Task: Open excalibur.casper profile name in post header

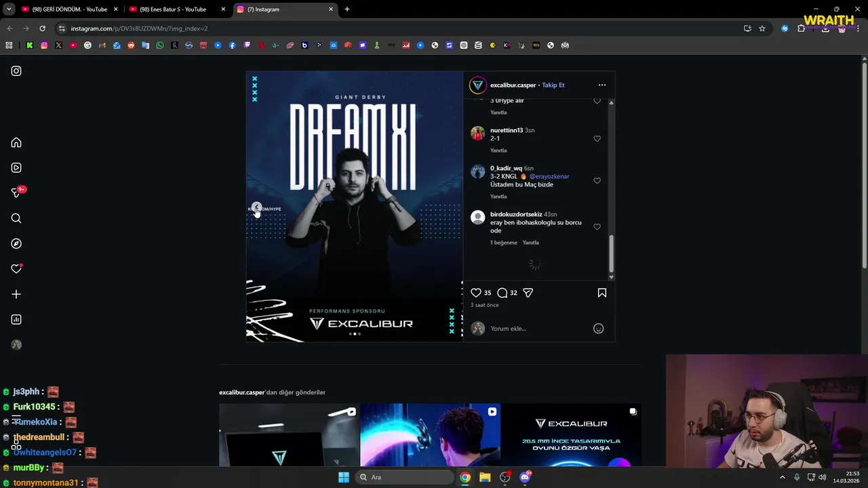Action: click(513, 85)
